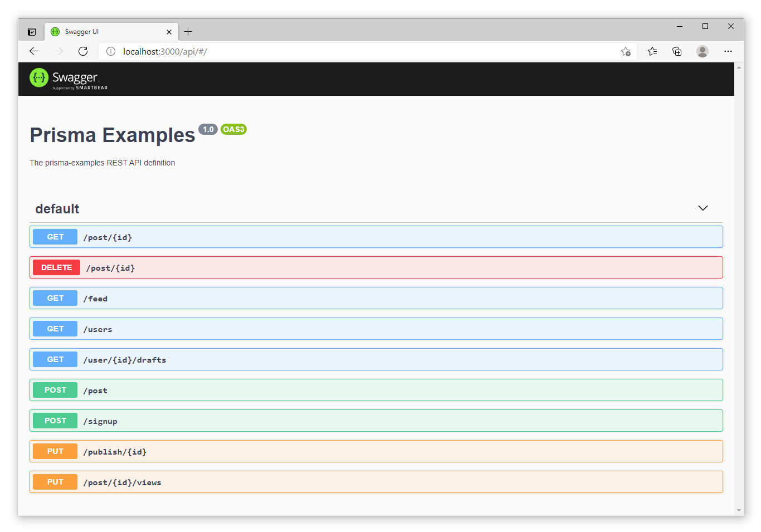
Task: Expand the DELETE /post/{id} endpoint
Action: point(376,267)
